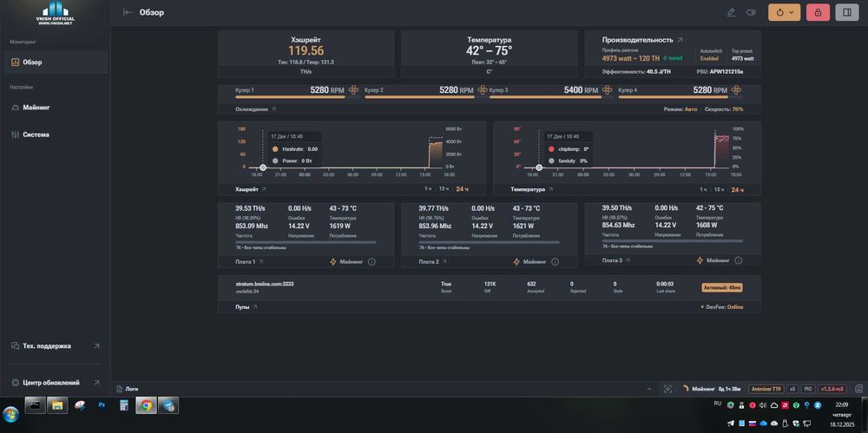
Task: Open Chrome from the taskbar
Action: (x=146, y=406)
